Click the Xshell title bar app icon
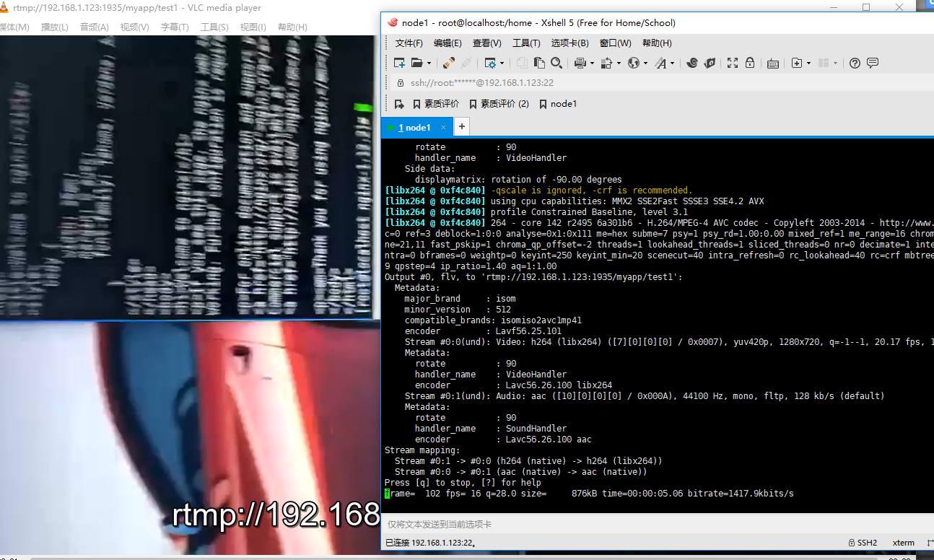934x560 pixels. [x=392, y=22]
